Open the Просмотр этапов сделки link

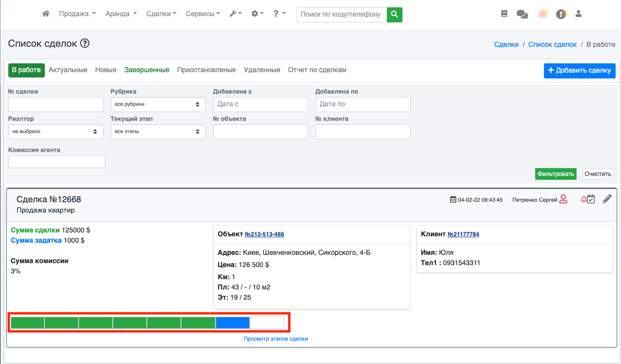click(276, 339)
